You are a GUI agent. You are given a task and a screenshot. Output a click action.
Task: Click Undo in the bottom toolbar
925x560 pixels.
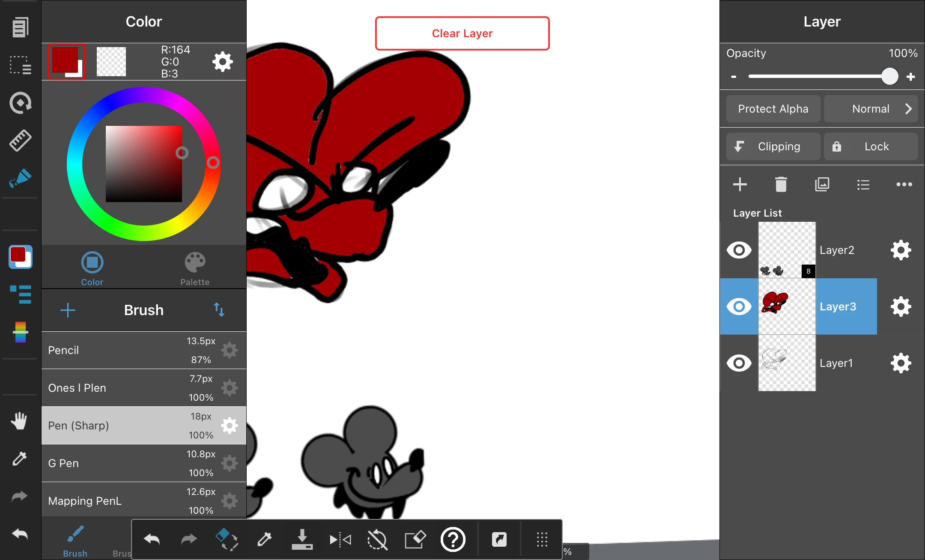pyautogui.click(x=152, y=539)
